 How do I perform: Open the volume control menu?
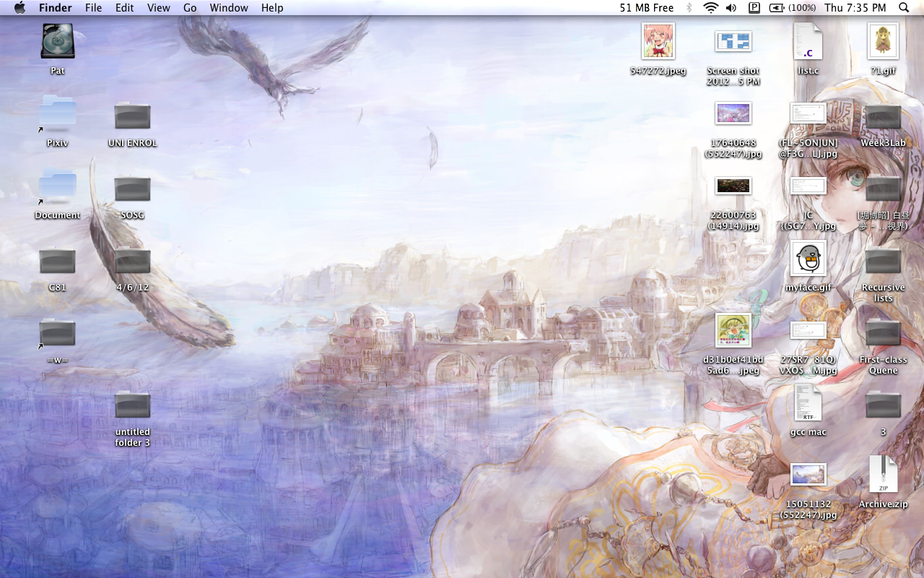tap(731, 8)
